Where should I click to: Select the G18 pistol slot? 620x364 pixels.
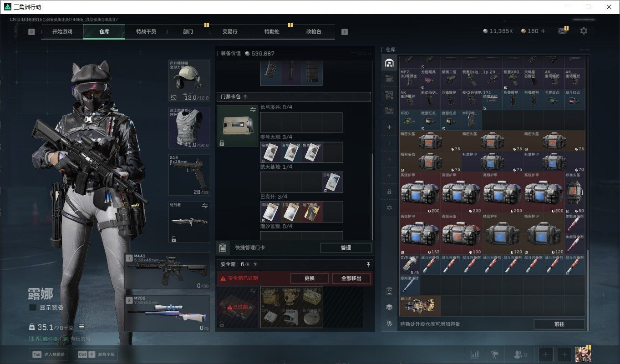(x=189, y=175)
